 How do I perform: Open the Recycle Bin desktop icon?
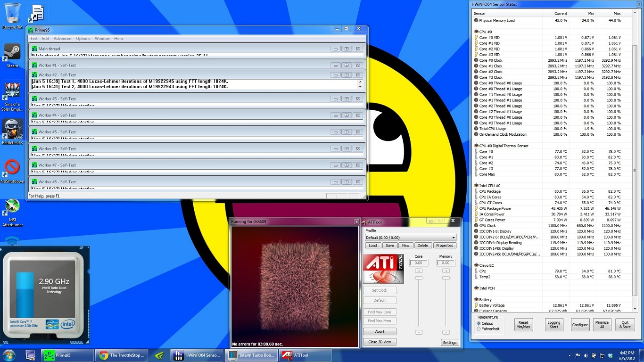coord(12,16)
